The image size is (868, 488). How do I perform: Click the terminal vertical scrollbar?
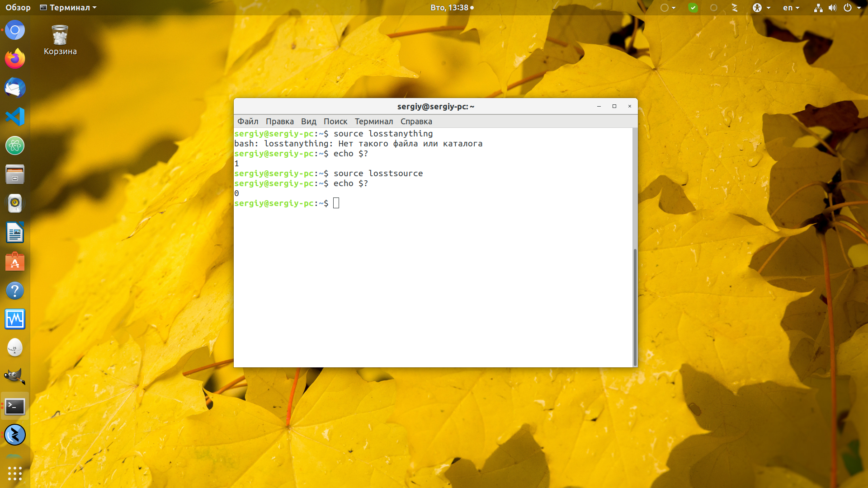pos(635,306)
